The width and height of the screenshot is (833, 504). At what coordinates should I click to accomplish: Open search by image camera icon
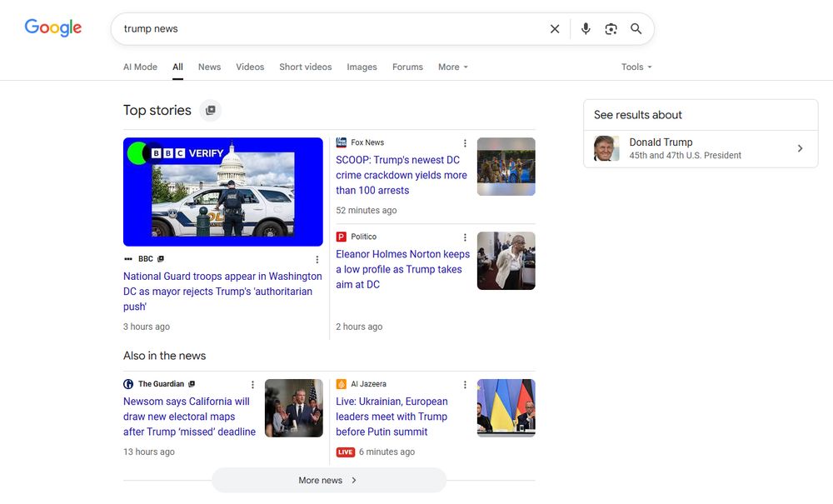611,28
